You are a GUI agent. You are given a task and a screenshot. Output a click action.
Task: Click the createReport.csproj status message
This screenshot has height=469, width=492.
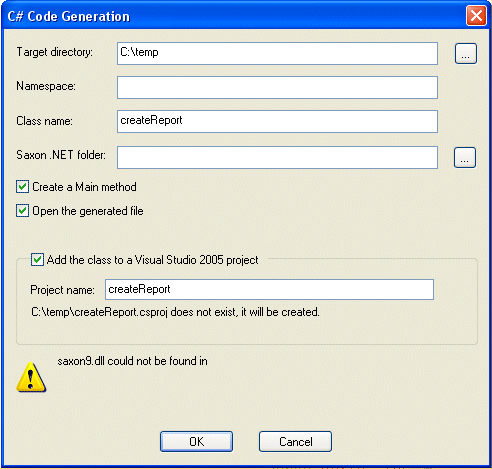[175, 312]
